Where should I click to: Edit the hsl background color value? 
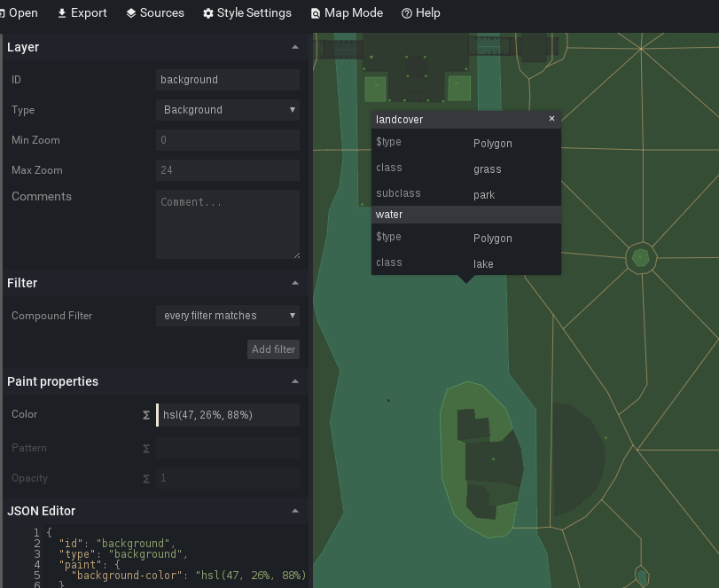click(228, 414)
